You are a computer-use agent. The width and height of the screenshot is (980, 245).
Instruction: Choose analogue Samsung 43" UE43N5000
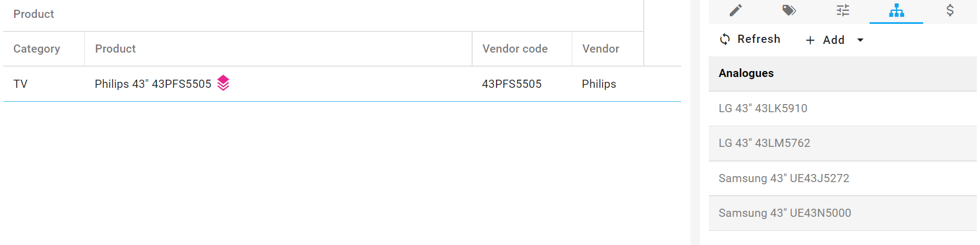pyautogui.click(x=785, y=213)
